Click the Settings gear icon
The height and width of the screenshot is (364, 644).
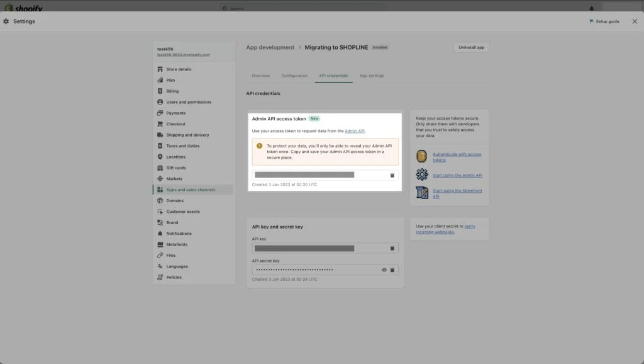6,21
